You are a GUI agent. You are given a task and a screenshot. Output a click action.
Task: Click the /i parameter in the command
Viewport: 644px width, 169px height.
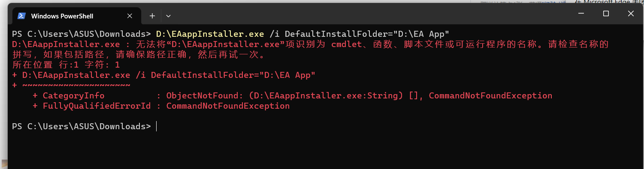pos(275,34)
